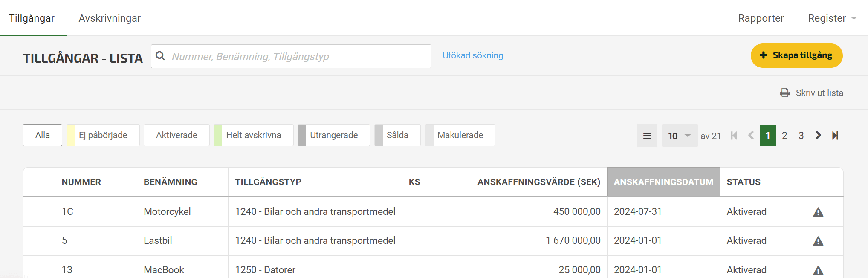868x278 pixels.
Task: Open the Utökad sökning link
Action: coord(472,55)
